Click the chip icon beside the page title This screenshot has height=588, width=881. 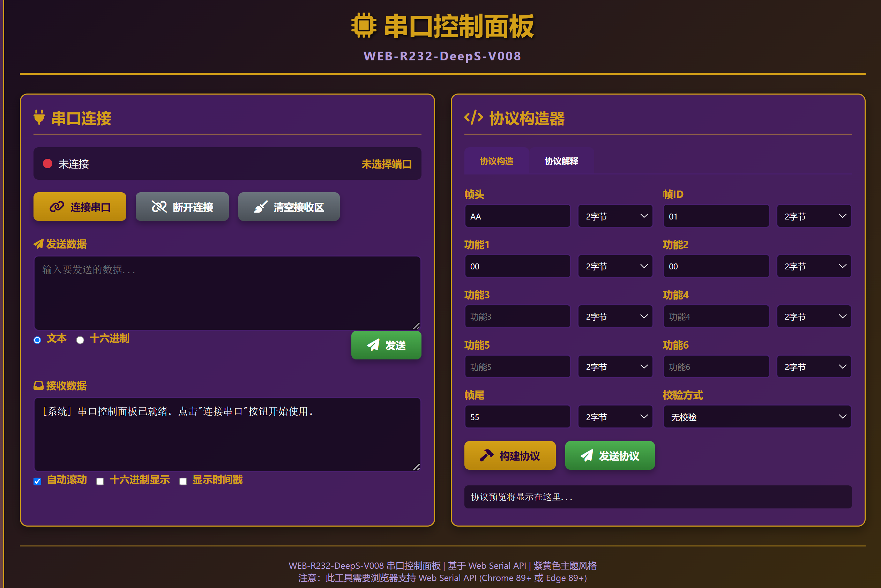coord(363,25)
